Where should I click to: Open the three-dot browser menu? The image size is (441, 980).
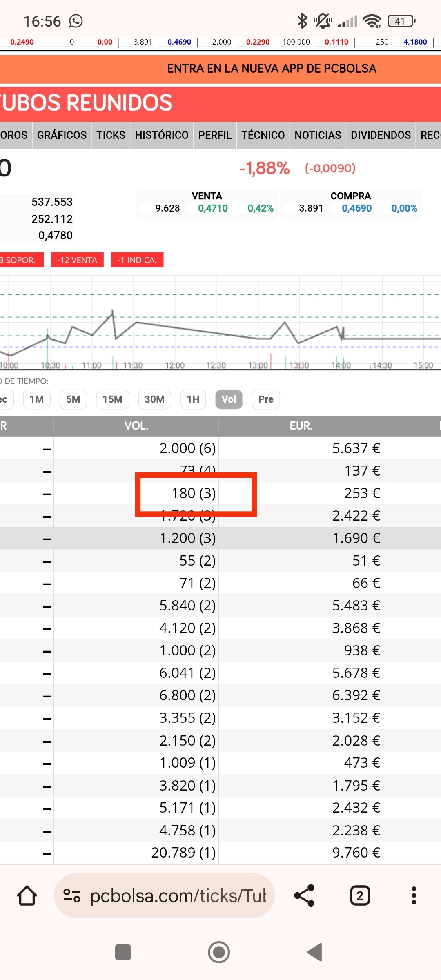(414, 895)
